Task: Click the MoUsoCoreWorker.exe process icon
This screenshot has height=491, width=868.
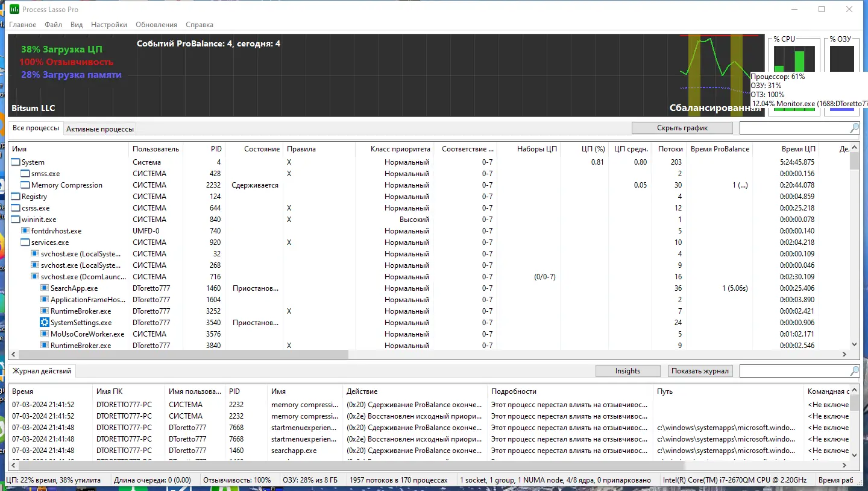Action: [x=45, y=334]
